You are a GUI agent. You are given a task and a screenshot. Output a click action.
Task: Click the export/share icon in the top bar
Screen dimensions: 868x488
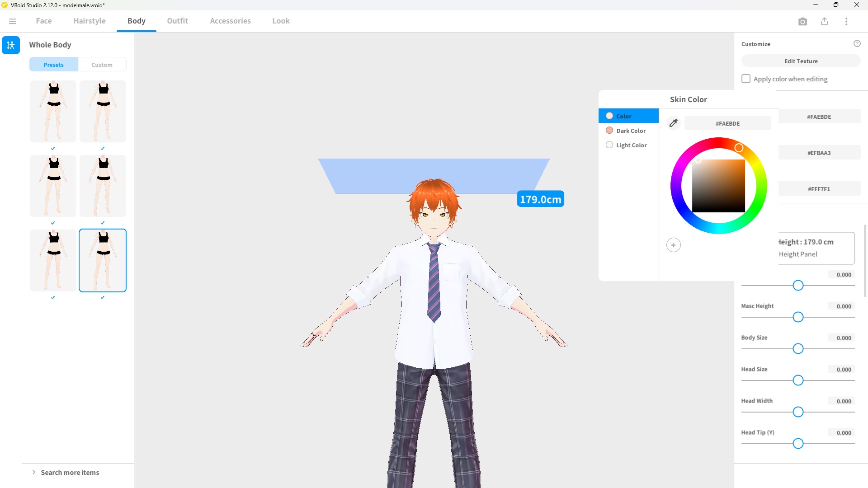[x=825, y=21]
